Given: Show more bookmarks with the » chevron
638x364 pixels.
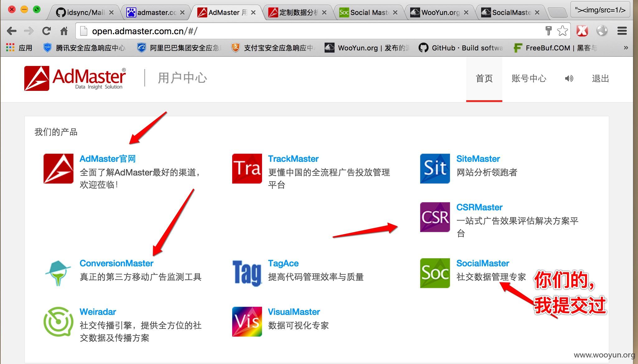Looking at the screenshot, I should (x=626, y=48).
